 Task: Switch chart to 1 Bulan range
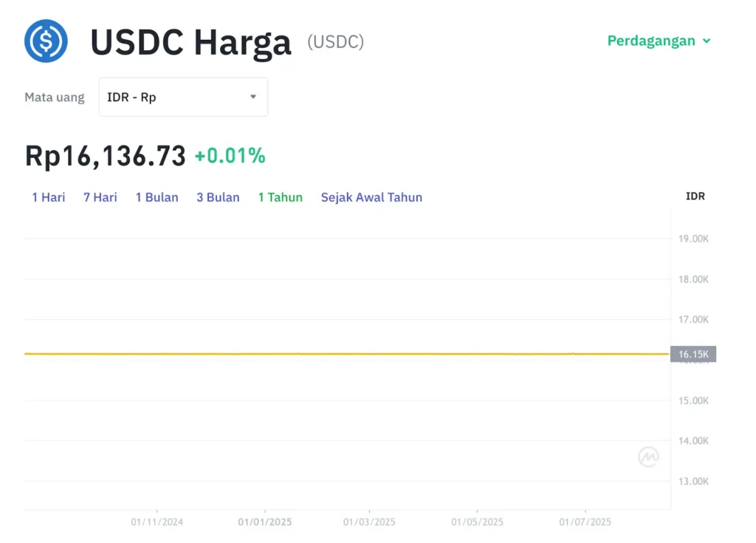point(157,197)
